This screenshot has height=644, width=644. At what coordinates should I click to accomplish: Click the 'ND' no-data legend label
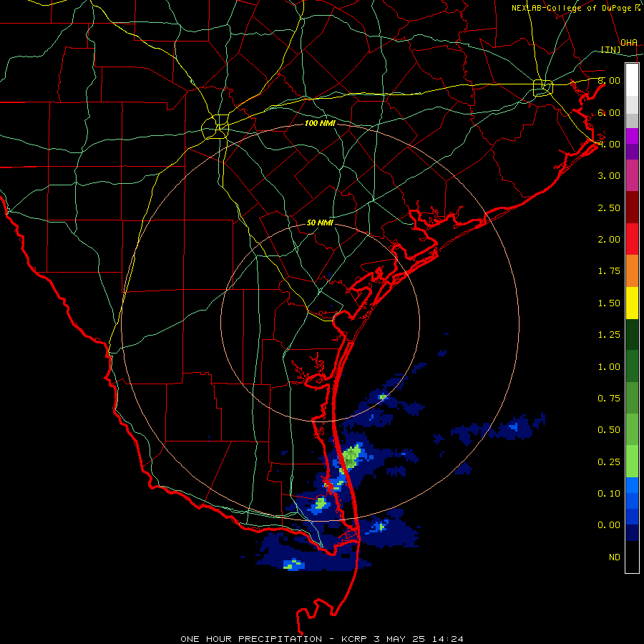(x=615, y=557)
